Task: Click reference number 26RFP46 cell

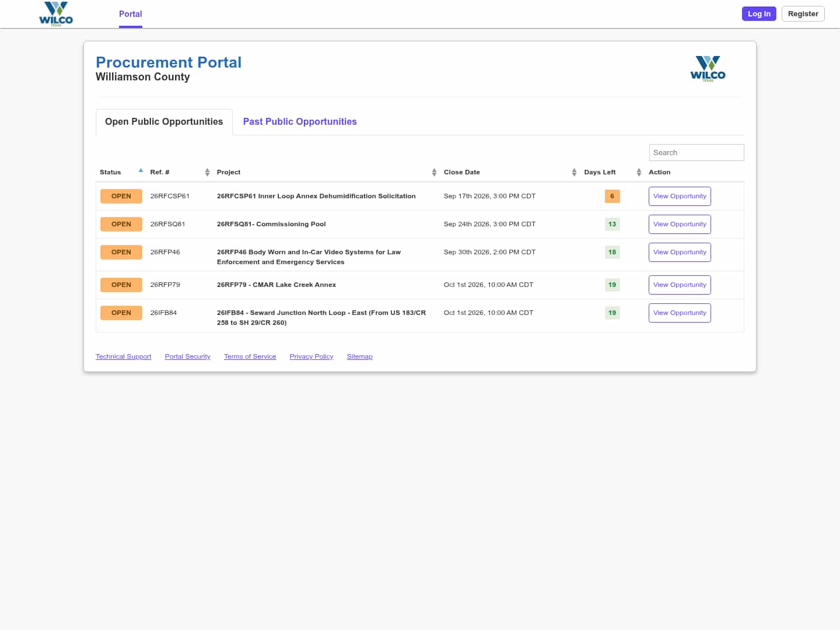Action: (x=165, y=253)
